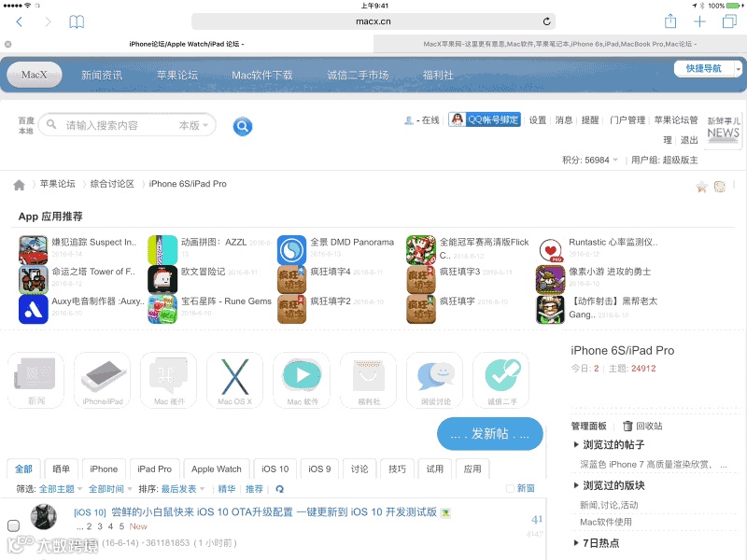Expand the 7日热点 section
The height and width of the screenshot is (560, 747).
pyautogui.click(x=597, y=543)
